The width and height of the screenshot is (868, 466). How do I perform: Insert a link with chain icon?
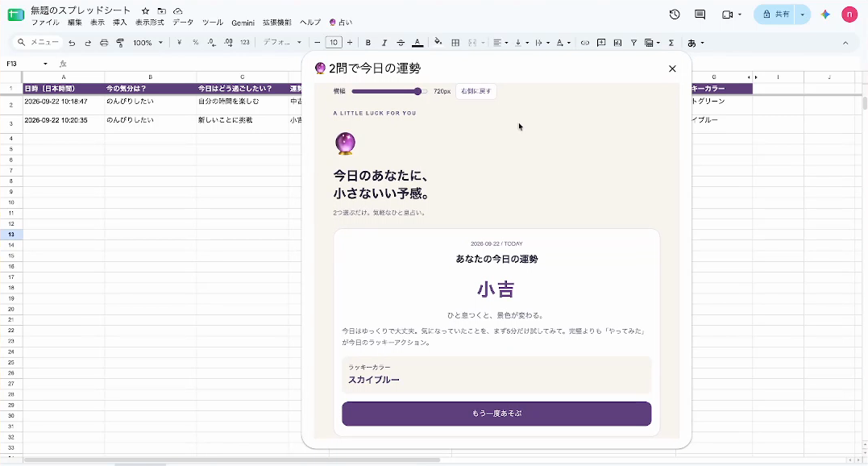coord(584,43)
